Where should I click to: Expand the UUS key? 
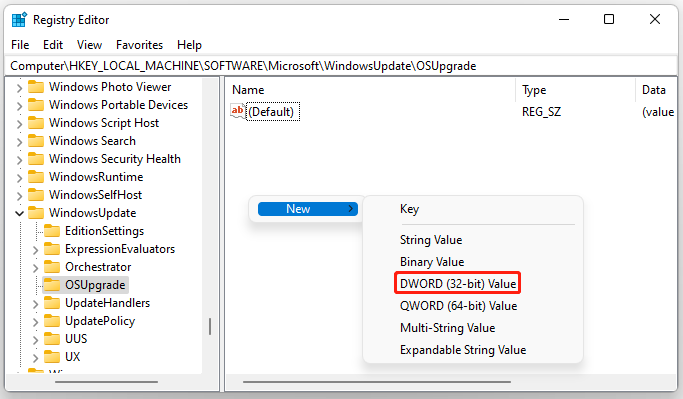[36, 340]
